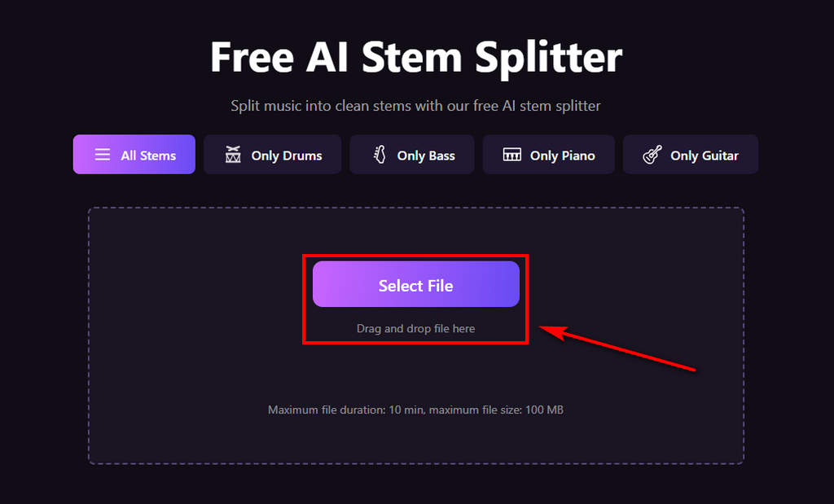Viewport: 834px width, 504px height.
Task: Open the Only Piano tab text
Action: click(562, 156)
